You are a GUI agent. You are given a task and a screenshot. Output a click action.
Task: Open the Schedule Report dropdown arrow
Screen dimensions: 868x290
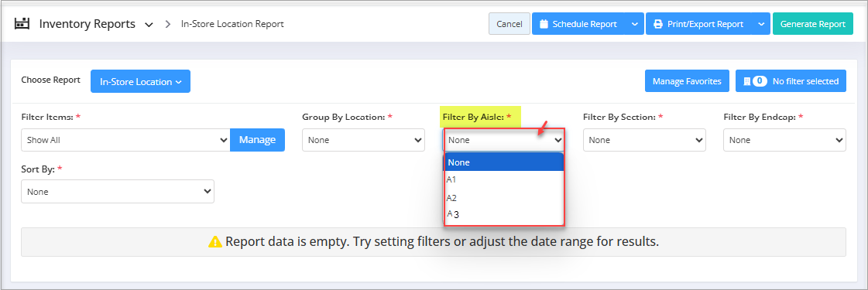[634, 24]
